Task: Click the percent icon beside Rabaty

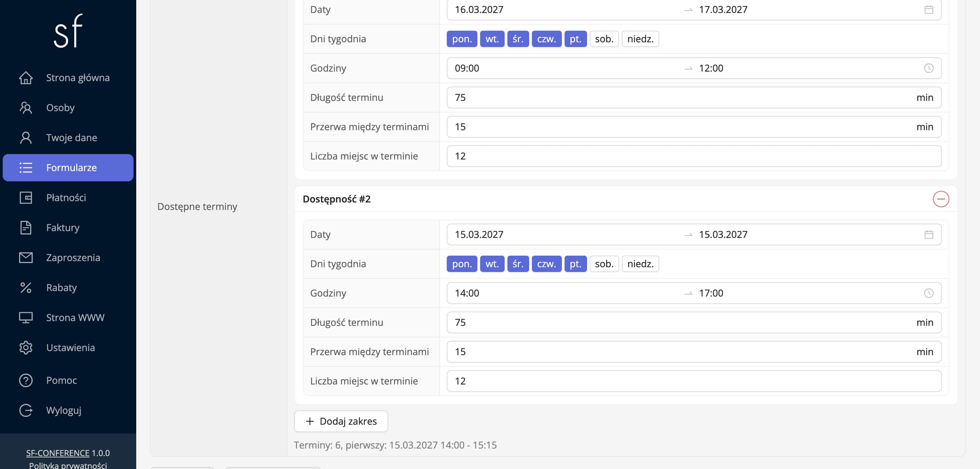Action: [26, 287]
